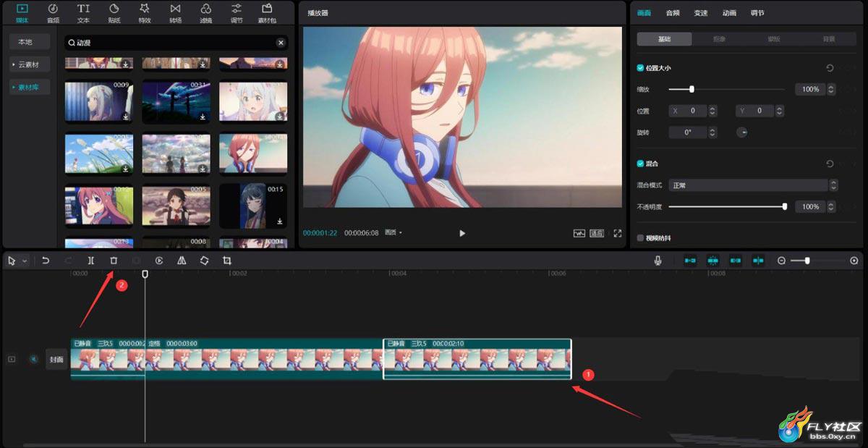The height and width of the screenshot is (448, 868).
Task: Uncheck the 混合 blend checkbox
Action: (640, 164)
